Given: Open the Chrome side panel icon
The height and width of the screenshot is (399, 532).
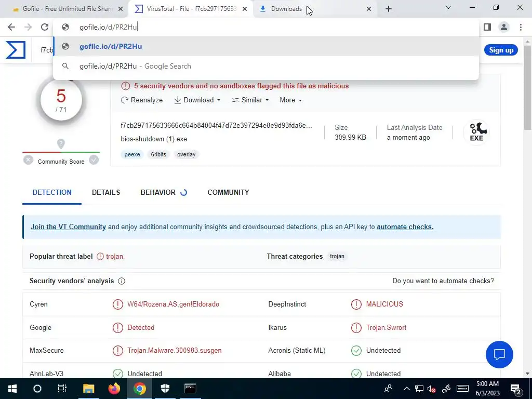Looking at the screenshot, I should (487, 27).
